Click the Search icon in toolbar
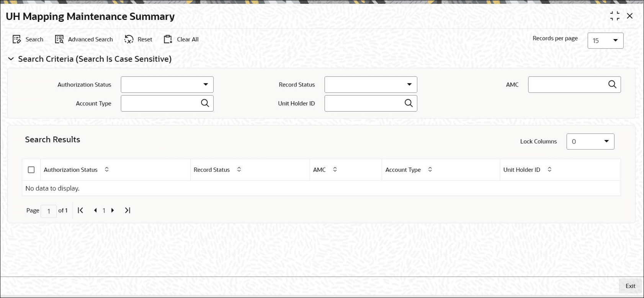This screenshot has width=644, height=298. (17, 39)
